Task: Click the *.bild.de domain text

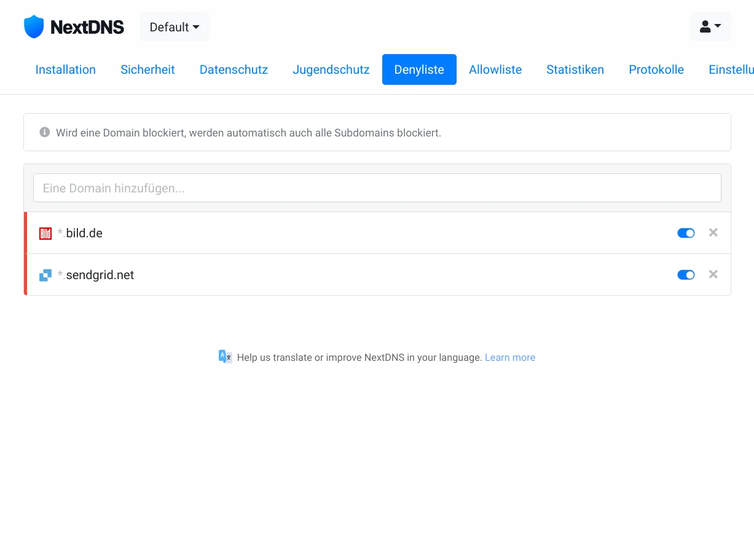Action: point(80,233)
